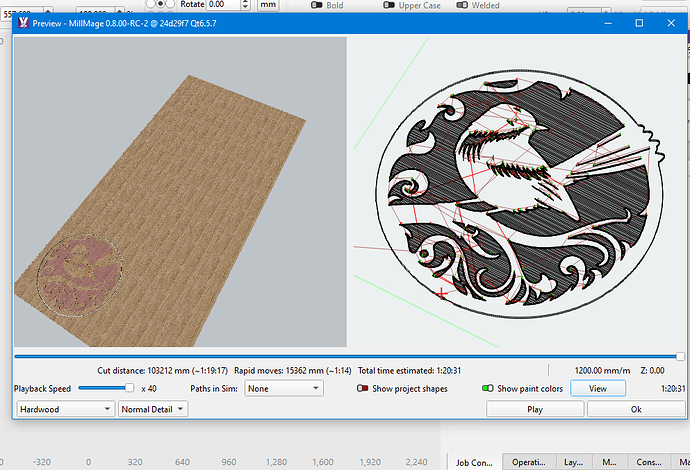The height and width of the screenshot is (470, 690).
Task: Switch to the Operati... tab
Action: click(529, 462)
